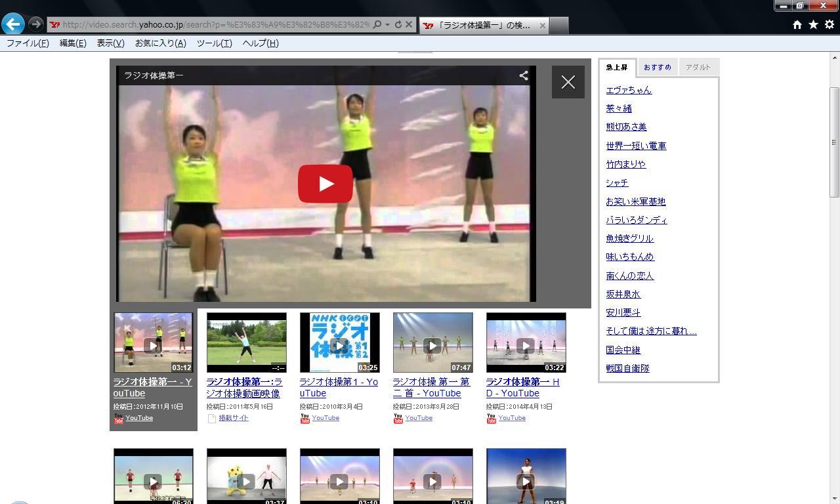This screenshot has height=504, width=840.
Task: Open trending keyword 味いちもんめ
Action: pos(630,257)
